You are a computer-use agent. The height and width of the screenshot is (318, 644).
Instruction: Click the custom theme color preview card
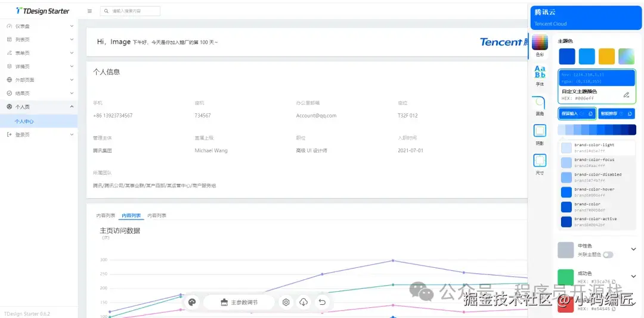pyautogui.click(x=597, y=87)
